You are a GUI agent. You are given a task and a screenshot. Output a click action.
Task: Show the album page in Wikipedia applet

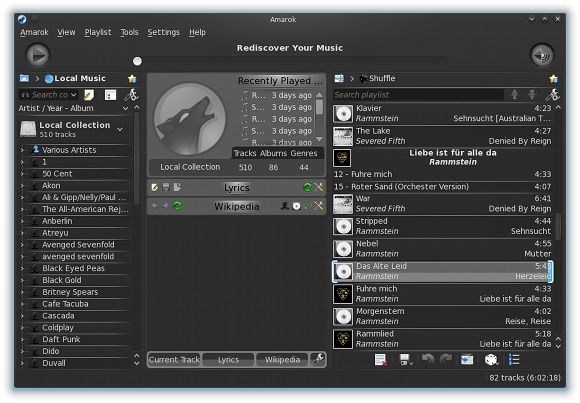point(296,206)
